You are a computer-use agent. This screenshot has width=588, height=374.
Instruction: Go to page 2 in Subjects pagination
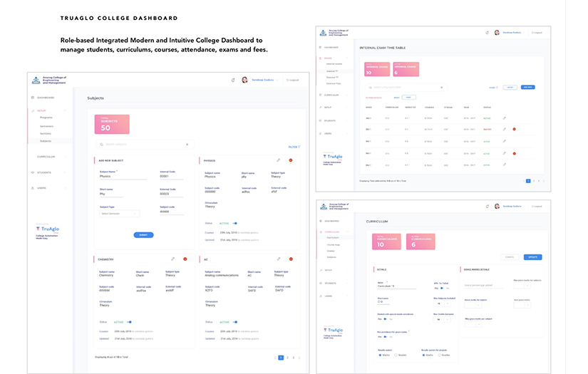pyautogui.click(x=287, y=358)
